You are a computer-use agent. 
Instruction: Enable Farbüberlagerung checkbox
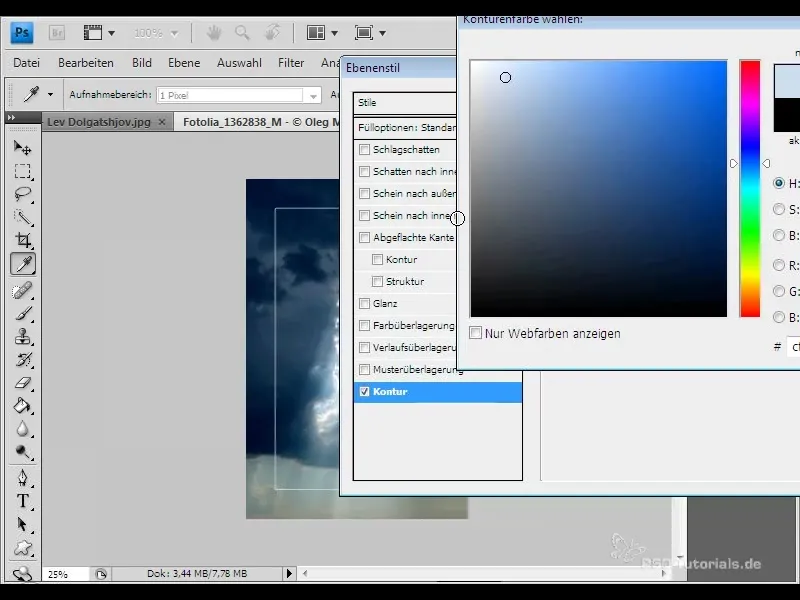(364, 326)
